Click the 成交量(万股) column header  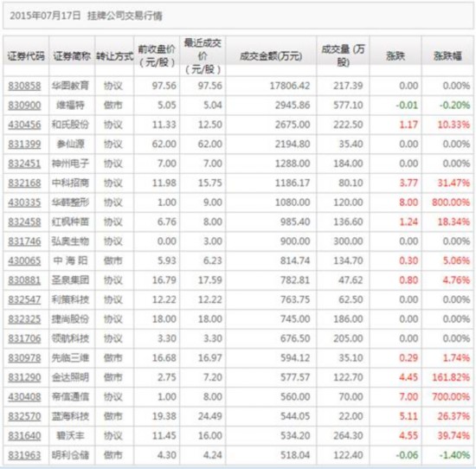344,55
